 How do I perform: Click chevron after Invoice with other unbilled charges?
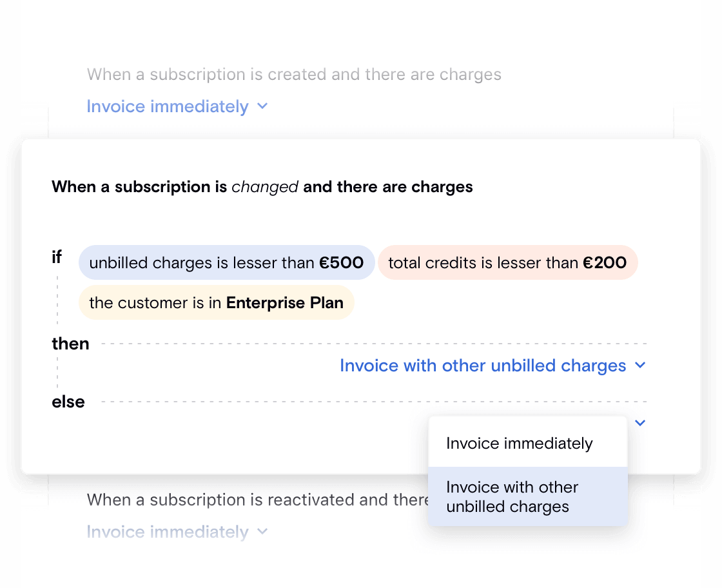tap(640, 366)
